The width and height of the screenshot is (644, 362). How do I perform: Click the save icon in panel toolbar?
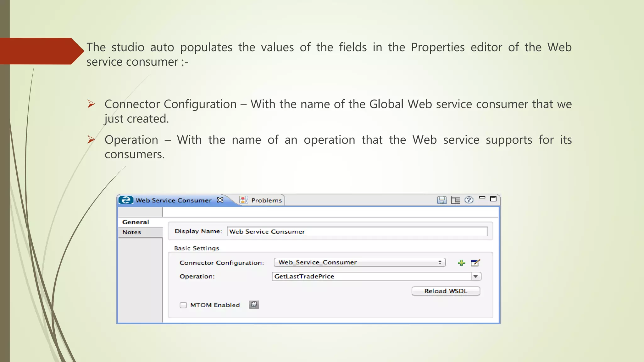coord(441,200)
